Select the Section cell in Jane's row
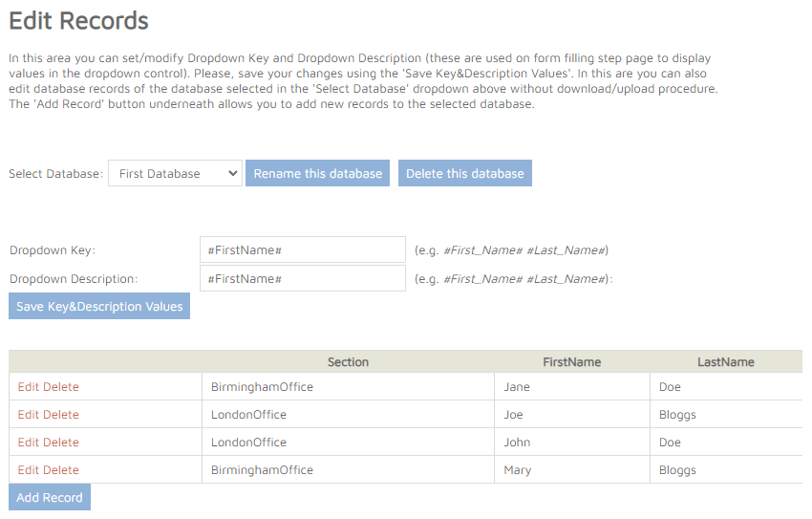 point(263,387)
